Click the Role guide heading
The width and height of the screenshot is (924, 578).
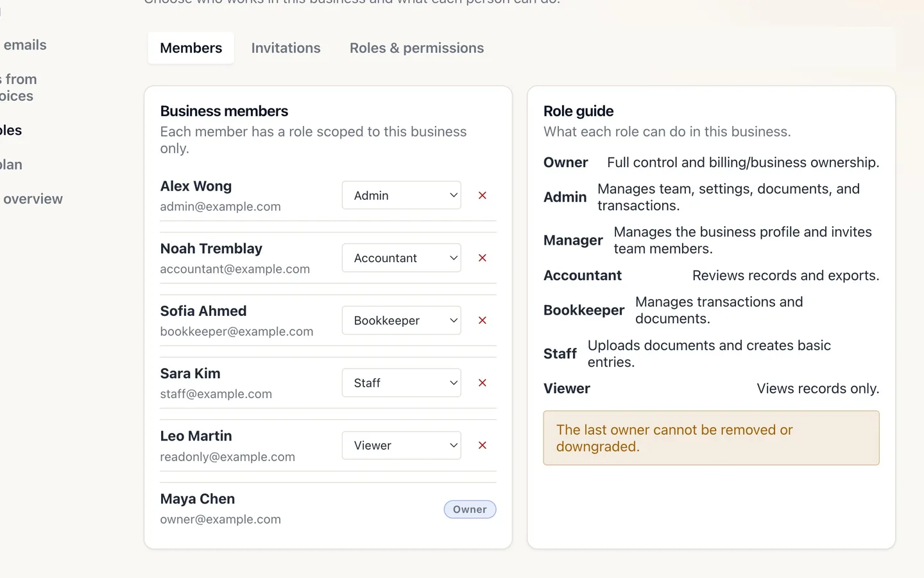[x=578, y=111]
